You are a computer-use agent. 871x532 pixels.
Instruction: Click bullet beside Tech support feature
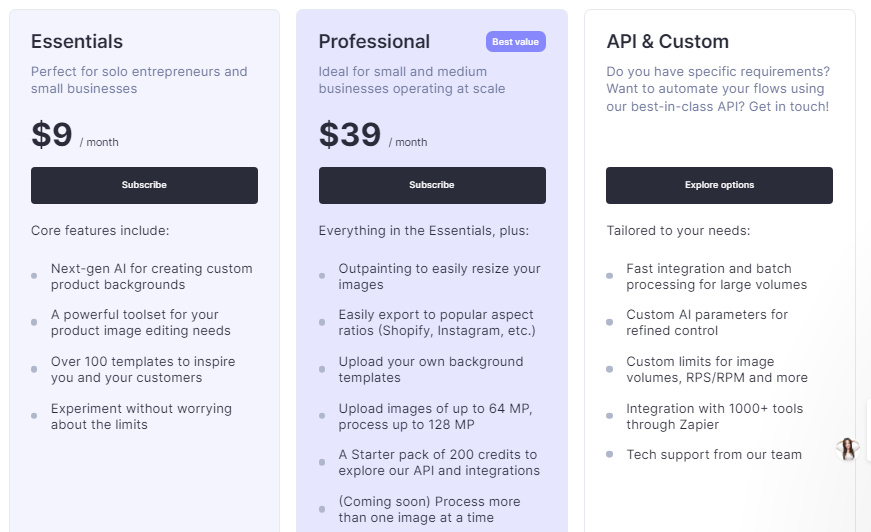(x=610, y=455)
